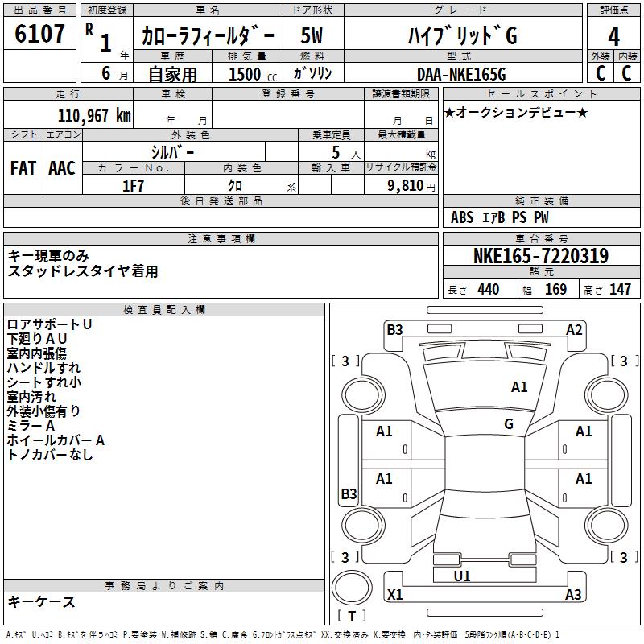The image size is (644, 644).
Task: Select grade ハイブリッドG text
Action: click(x=463, y=35)
